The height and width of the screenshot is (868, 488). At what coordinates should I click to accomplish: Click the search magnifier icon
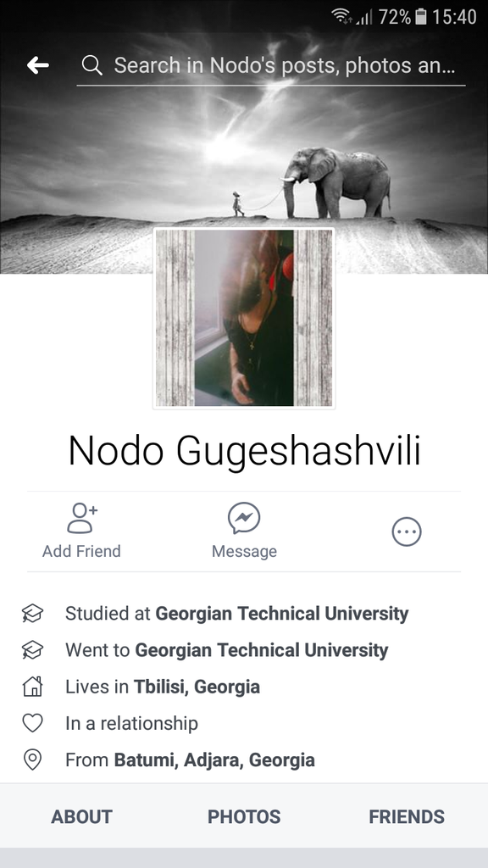(x=91, y=65)
